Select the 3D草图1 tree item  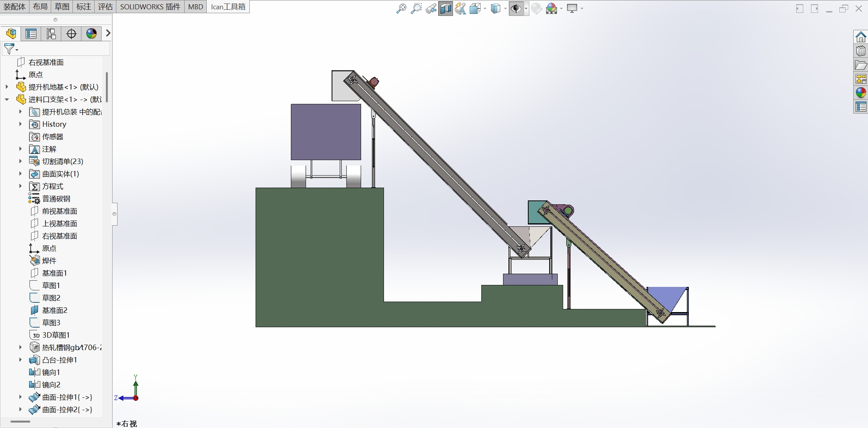click(50, 335)
